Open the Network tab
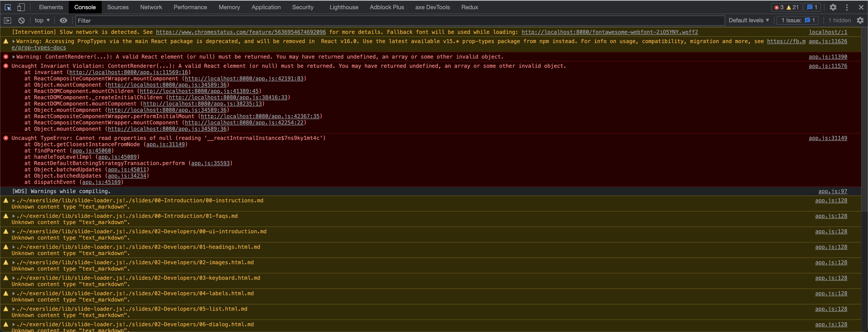The height and width of the screenshot is (332, 868). coord(151,7)
